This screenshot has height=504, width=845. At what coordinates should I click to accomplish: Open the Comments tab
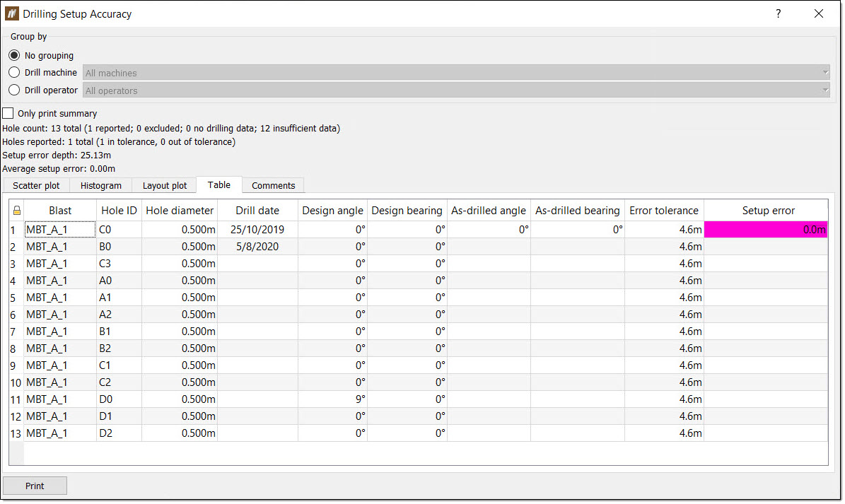(273, 186)
